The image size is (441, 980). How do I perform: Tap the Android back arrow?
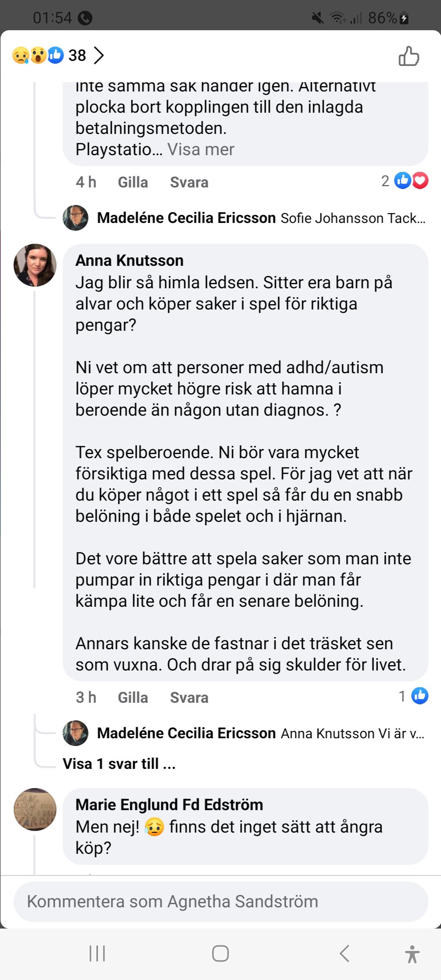tap(344, 953)
